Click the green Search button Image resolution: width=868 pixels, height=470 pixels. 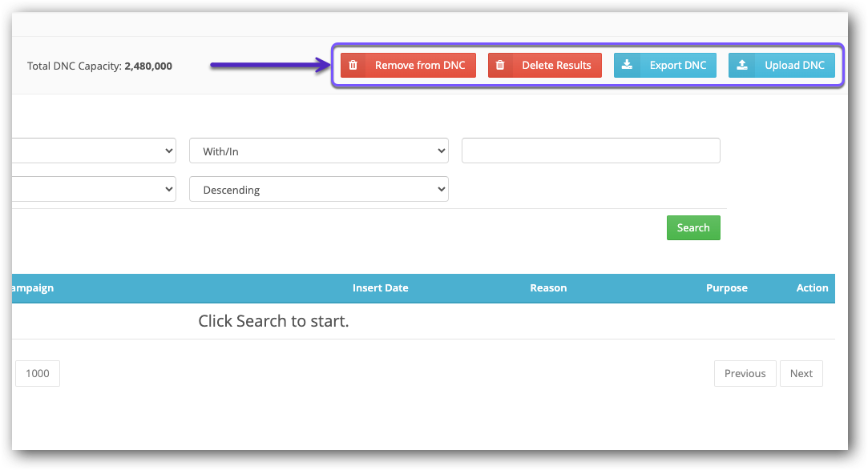click(x=693, y=228)
